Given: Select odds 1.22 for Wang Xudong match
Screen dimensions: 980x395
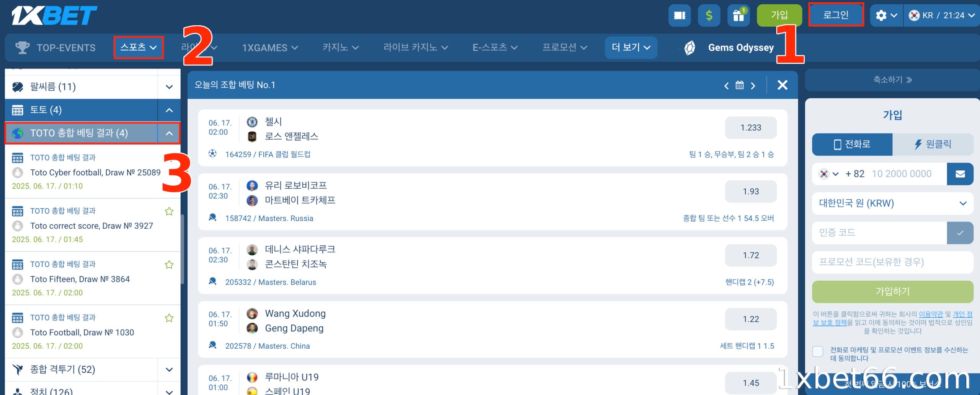Looking at the screenshot, I should (x=751, y=319).
